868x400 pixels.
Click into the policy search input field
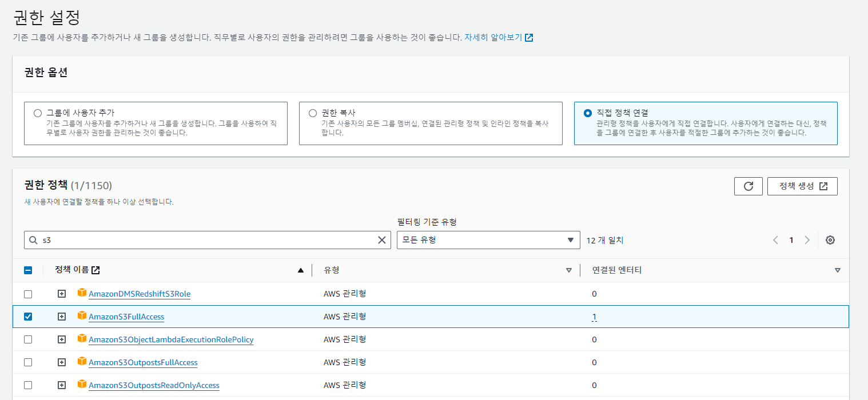coord(206,240)
